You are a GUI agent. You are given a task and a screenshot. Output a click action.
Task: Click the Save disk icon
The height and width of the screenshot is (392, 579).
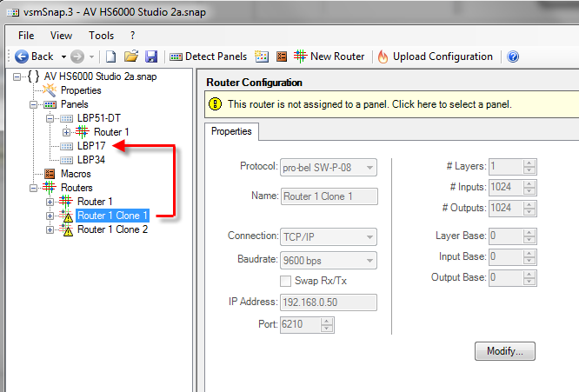tap(151, 56)
